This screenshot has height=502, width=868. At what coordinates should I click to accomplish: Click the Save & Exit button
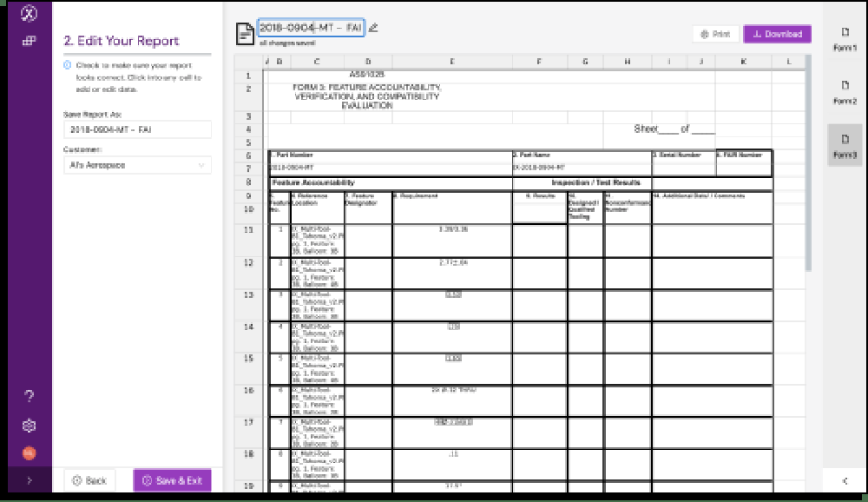172,480
